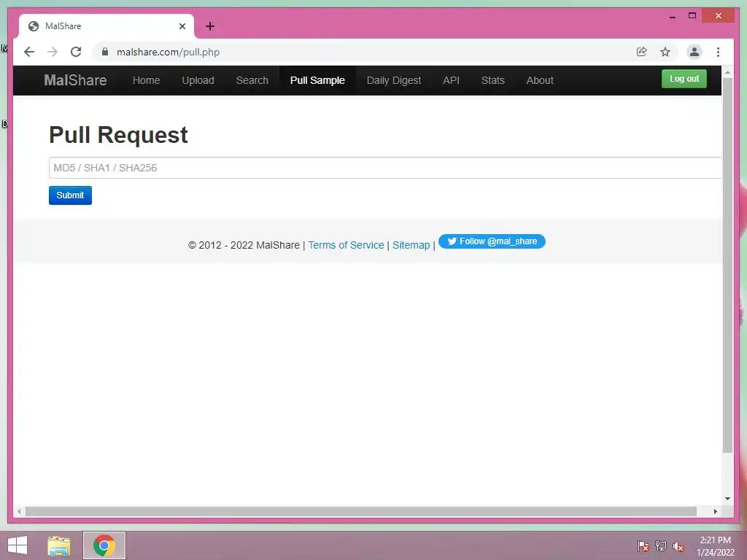Open the Daily Digest page
Viewport: 747px width, 560px height.
[394, 80]
